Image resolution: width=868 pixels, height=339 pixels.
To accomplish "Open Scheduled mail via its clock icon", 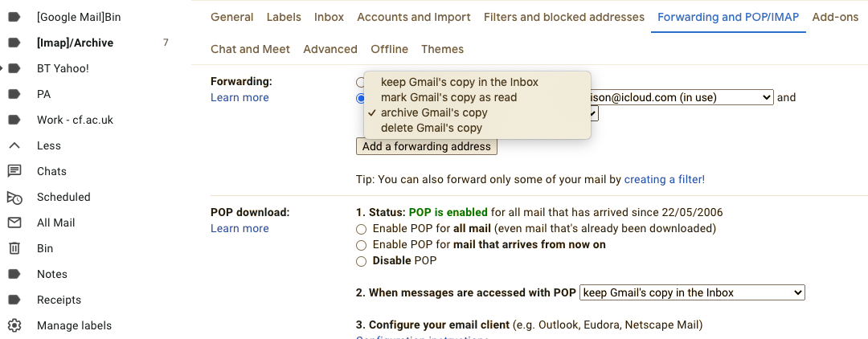I will [x=14, y=197].
